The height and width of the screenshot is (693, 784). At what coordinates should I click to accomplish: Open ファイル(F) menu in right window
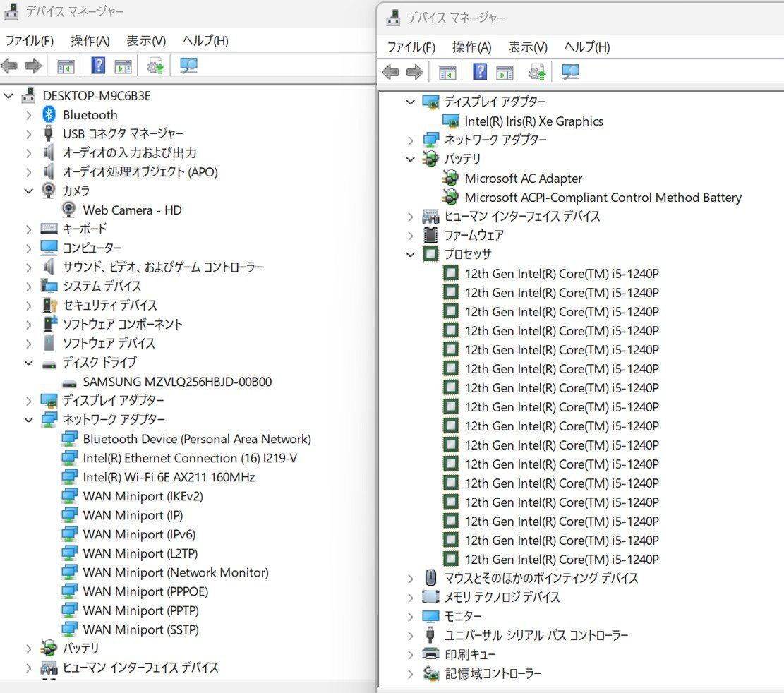[411, 47]
